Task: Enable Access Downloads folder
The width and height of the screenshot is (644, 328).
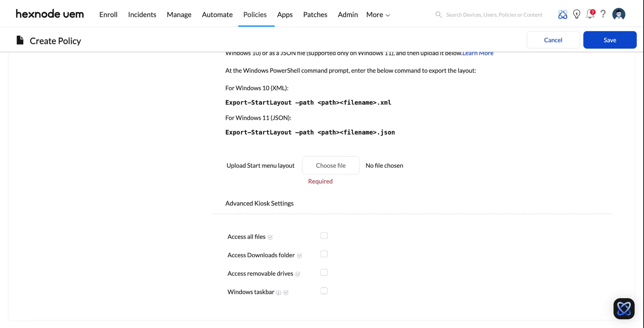Action: click(324, 254)
